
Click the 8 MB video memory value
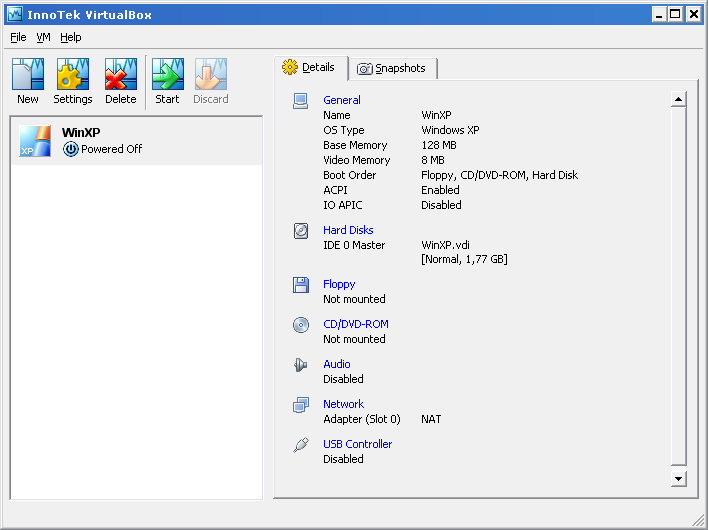point(433,160)
